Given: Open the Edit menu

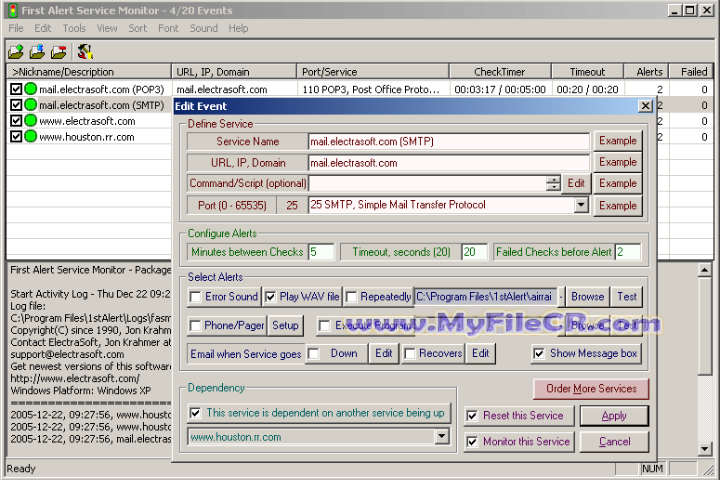Looking at the screenshot, I should [x=43, y=28].
